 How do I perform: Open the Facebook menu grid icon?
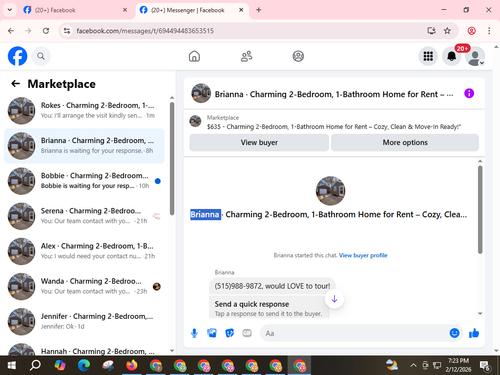click(428, 56)
